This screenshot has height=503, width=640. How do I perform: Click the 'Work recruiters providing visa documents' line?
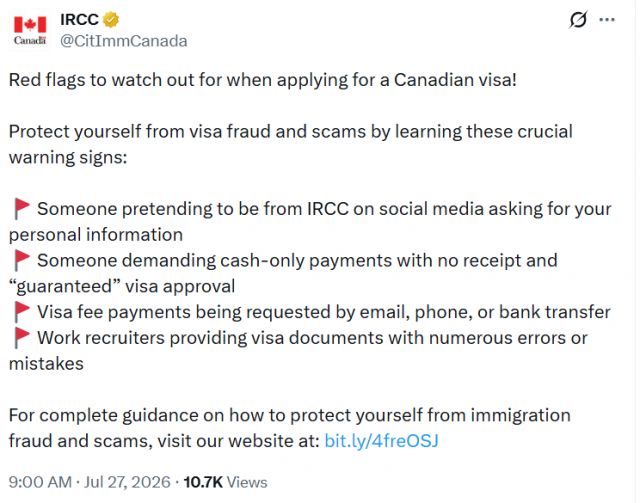click(298, 351)
